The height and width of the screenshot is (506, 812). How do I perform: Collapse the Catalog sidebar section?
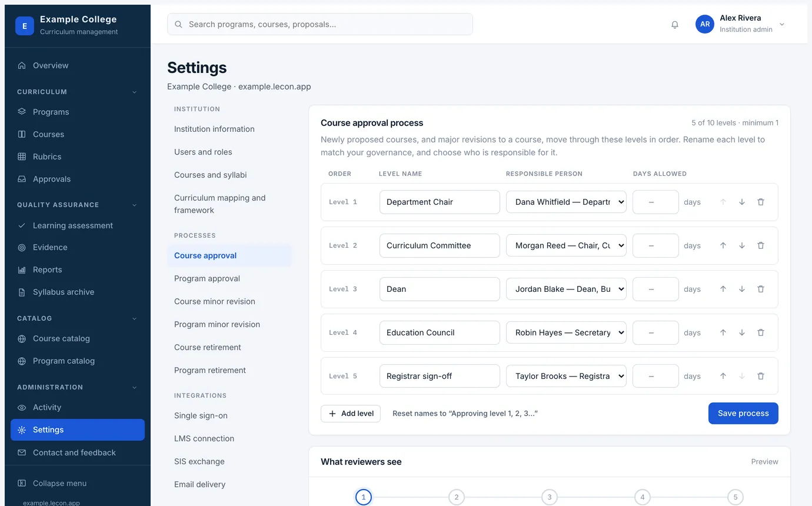coord(134,318)
